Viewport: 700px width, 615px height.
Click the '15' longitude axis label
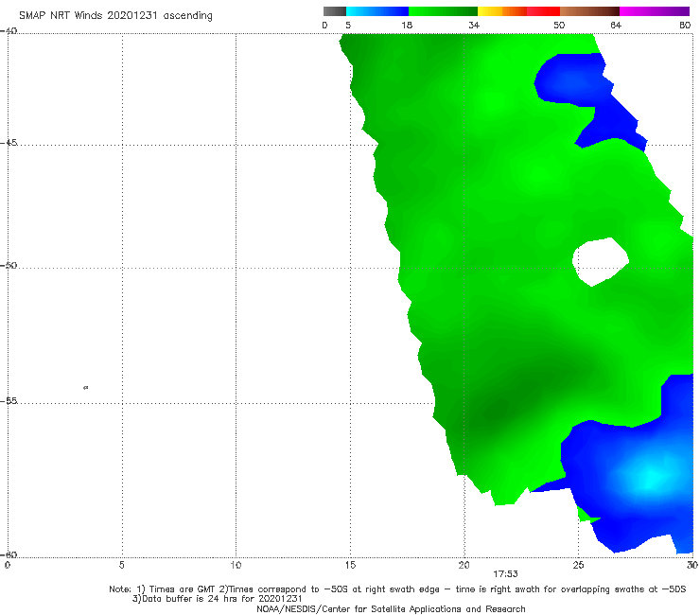coord(350,565)
